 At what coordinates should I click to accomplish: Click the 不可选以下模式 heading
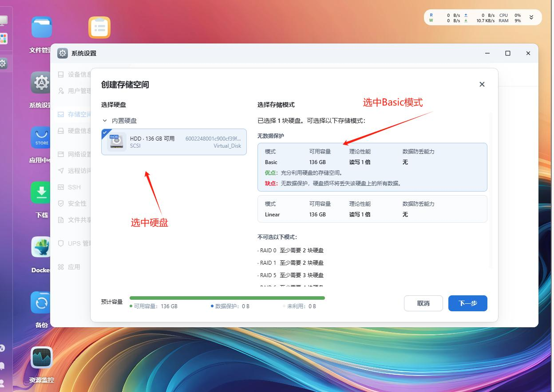tap(277, 237)
